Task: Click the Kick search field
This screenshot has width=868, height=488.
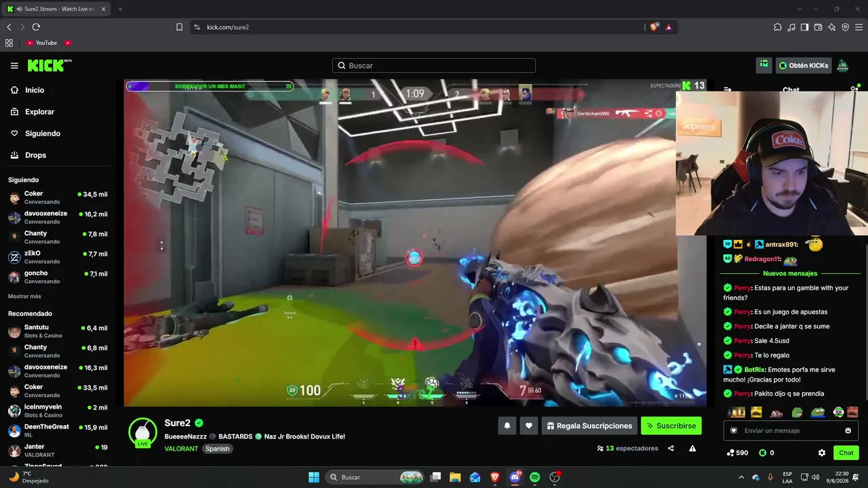Action: (x=434, y=66)
